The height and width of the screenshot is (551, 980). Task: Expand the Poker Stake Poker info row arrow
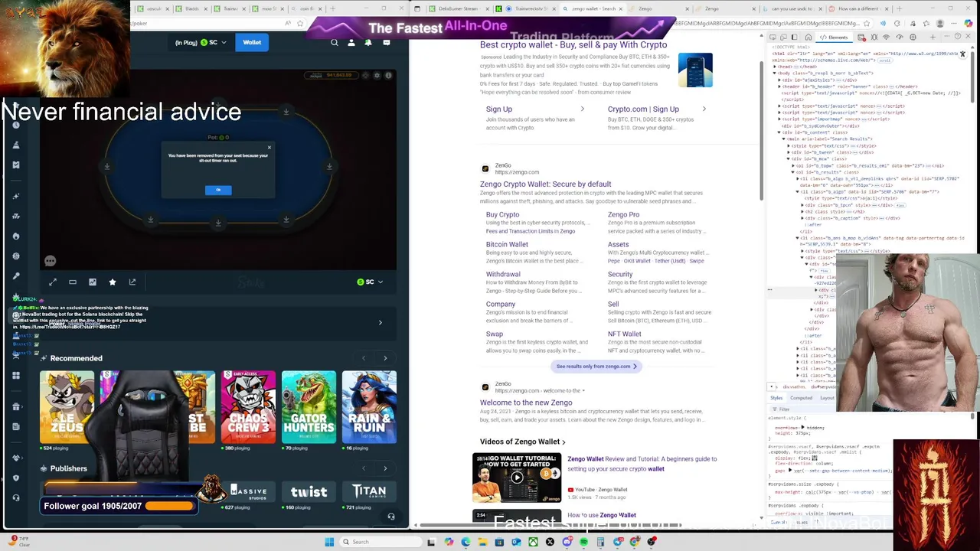point(381,323)
